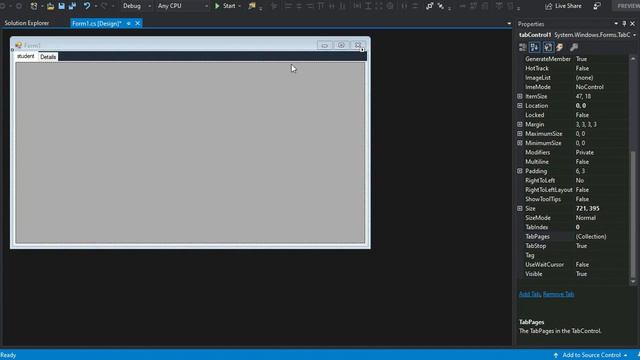
Task: Click the Properties scrollbar down arrow
Action: pos(633,281)
